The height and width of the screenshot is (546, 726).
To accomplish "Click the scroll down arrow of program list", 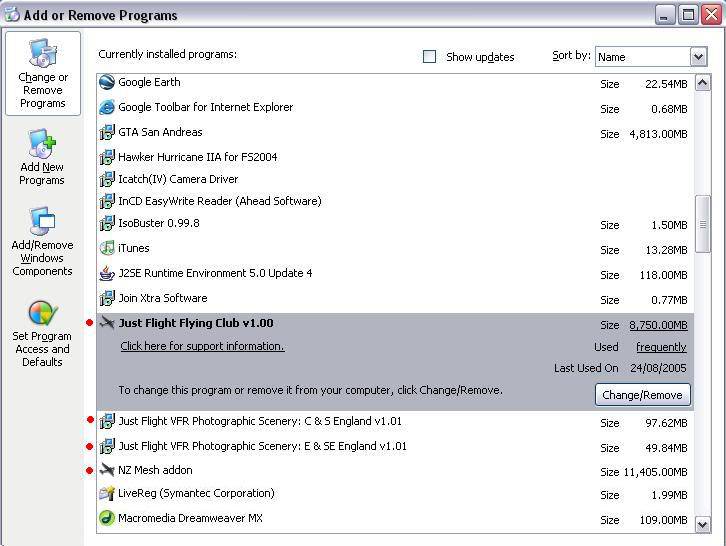I will tap(703, 524).
